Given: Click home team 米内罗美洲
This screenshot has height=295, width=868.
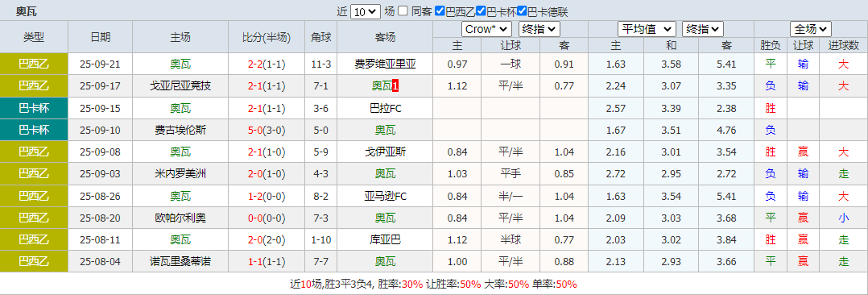Looking at the screenshot, I should [180, 174].
